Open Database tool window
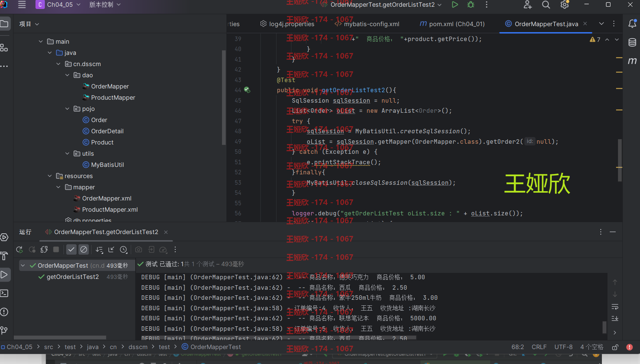 pyautogui.click(x=632, y=42)
